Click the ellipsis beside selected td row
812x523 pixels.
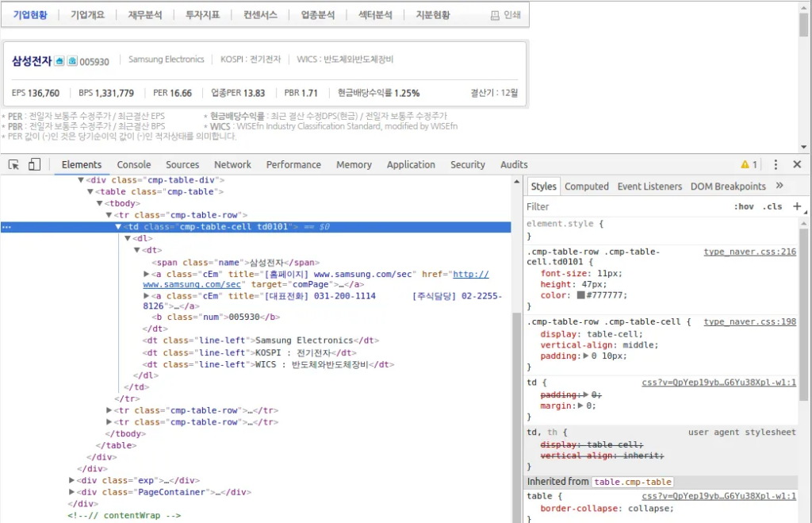tap(6, 227)
